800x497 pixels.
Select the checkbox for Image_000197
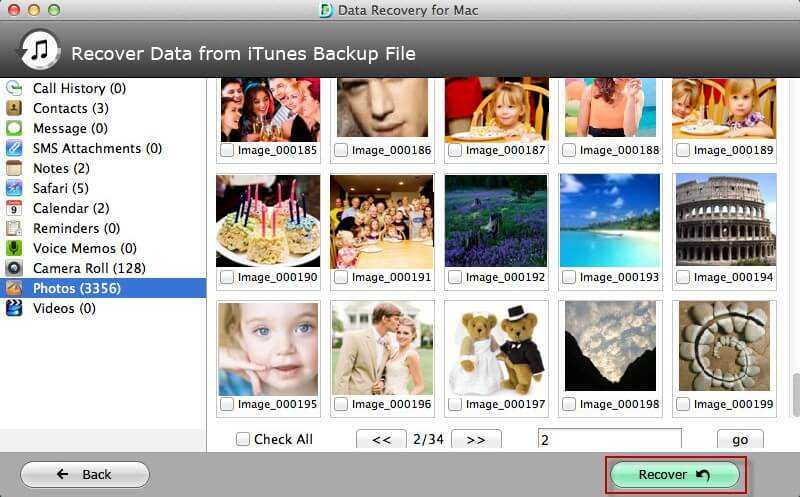point(455,404)
